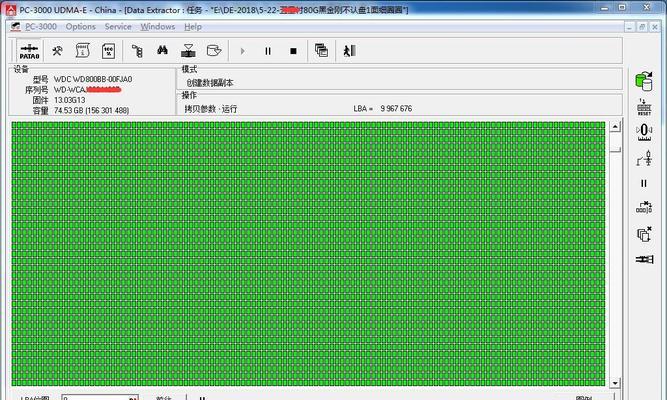Open the Options menu

[80, 26]
